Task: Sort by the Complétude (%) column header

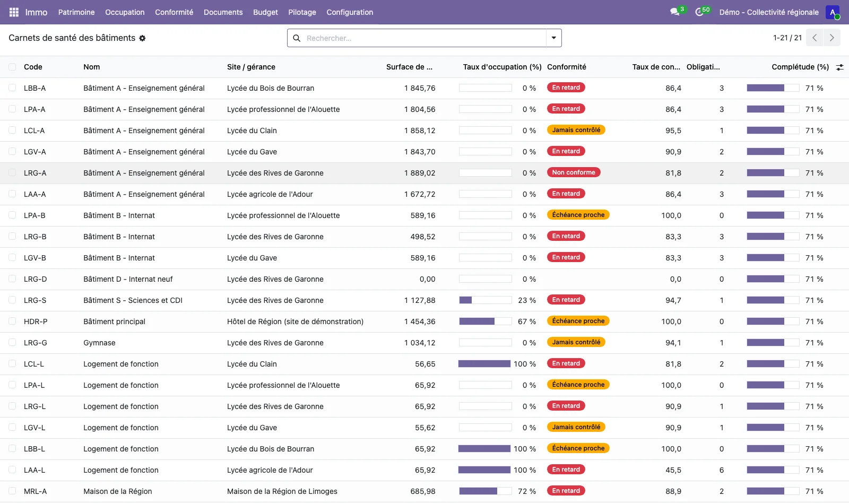Action: tap(800, 67)
